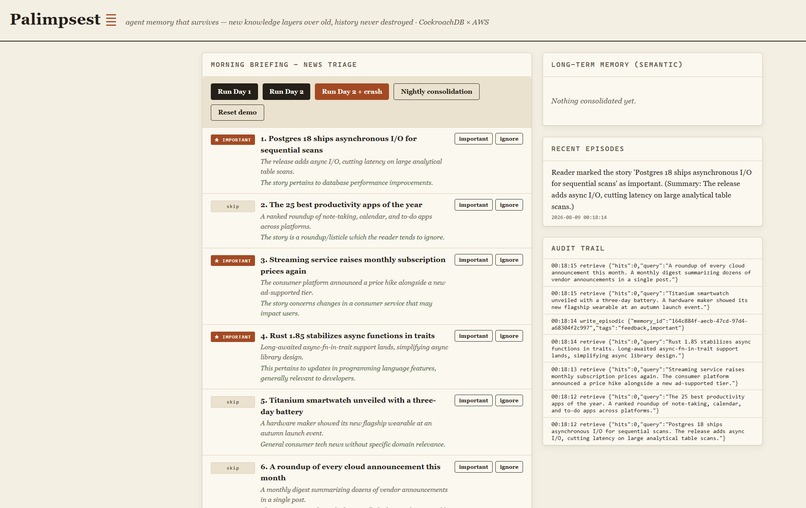Click headline 'Titanium smartwatch unveiled'

point(348,406)
